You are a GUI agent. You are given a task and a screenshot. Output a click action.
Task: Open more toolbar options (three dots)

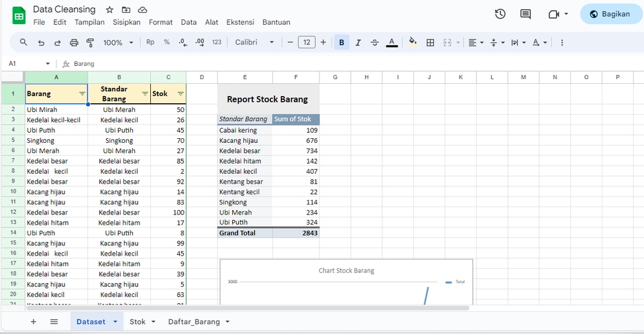(x=562, y=42)
